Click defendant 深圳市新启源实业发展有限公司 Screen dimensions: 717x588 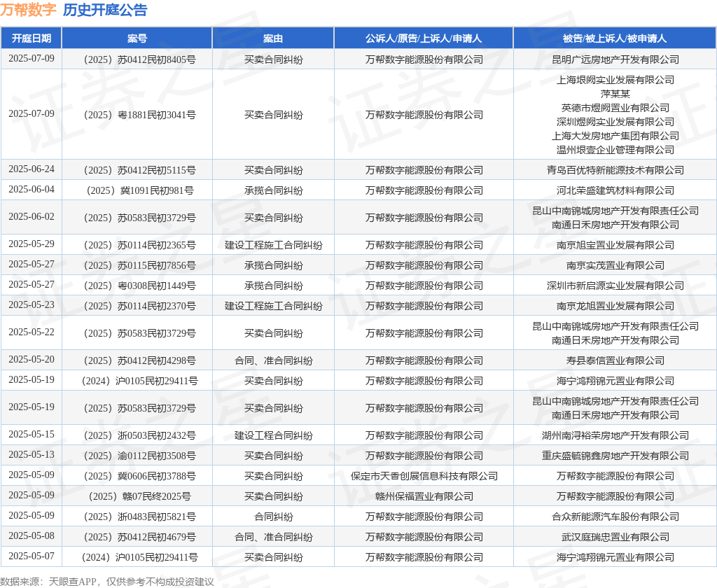615,286
